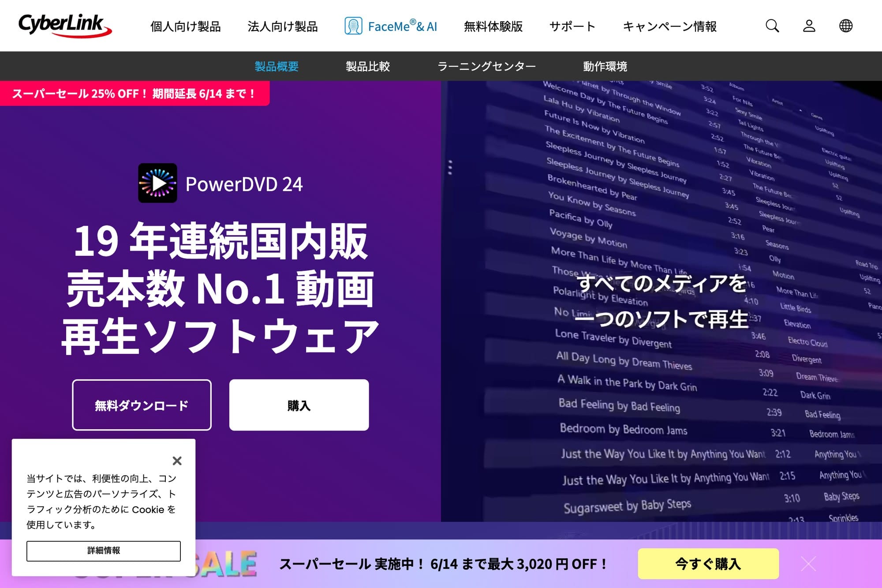The width and height of the screenshot is (882, 588).
Task: Click the PowerDVD 24 title text
Action: 244,184
